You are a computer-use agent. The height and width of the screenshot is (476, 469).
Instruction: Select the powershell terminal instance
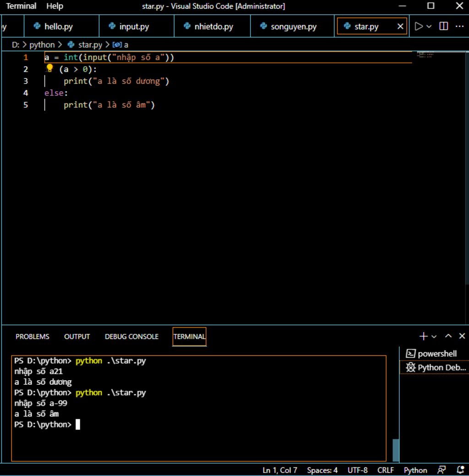[435, 354]
